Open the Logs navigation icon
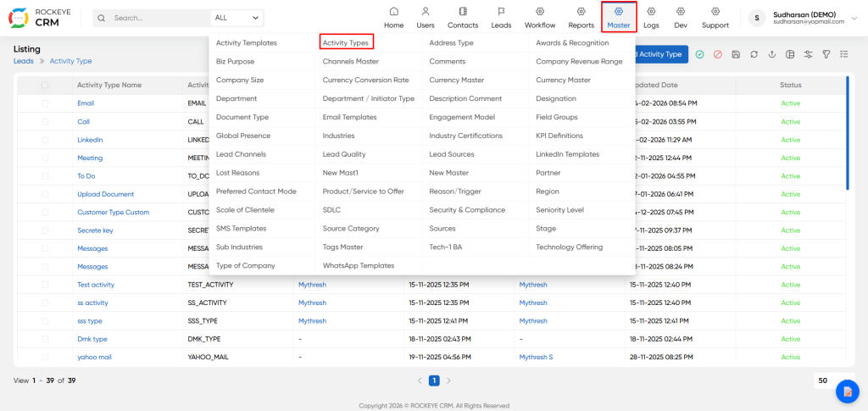This screenshot has height=411, width=868. click(652, 11)
